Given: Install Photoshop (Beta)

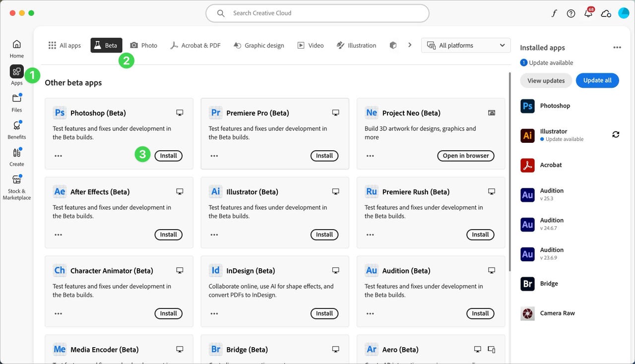Looking at the screenshot, I should (168, 156).
